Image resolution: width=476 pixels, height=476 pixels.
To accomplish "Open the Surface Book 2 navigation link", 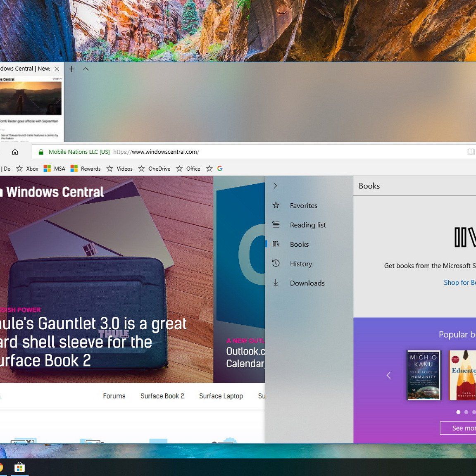I will (x=162, y=396).
